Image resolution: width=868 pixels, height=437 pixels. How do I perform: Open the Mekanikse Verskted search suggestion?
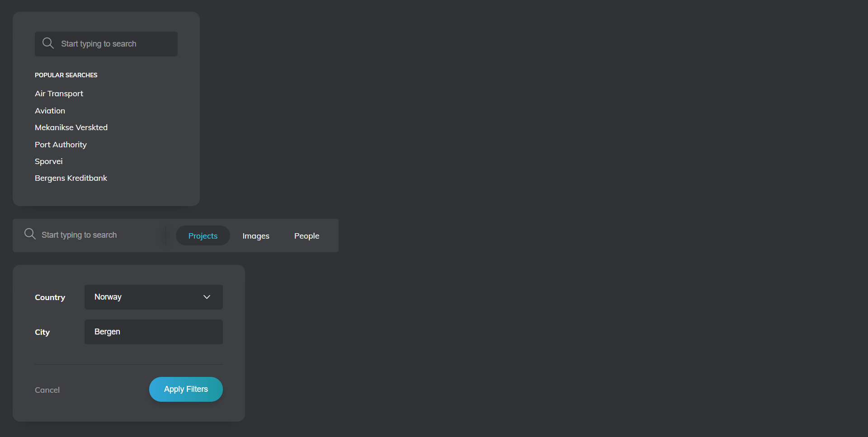tap(71, 127)
